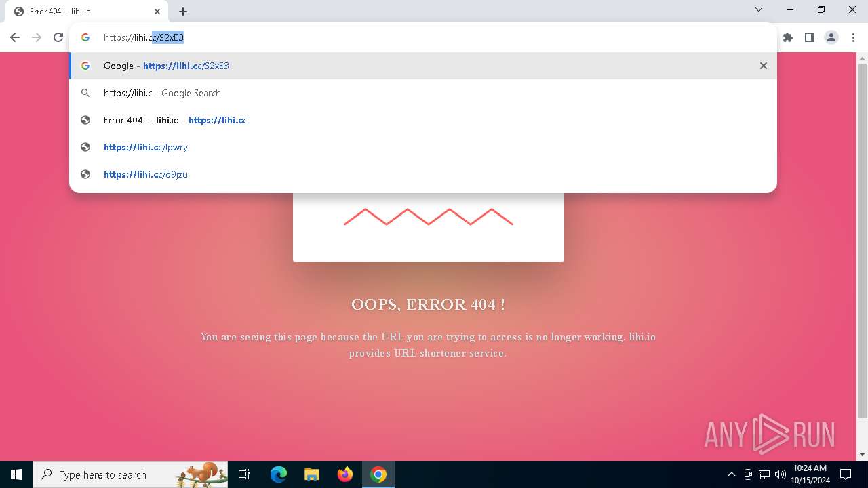Open the Chrome three-dot menu
Screen dimensions: 868x488
[x=853, y=37]
